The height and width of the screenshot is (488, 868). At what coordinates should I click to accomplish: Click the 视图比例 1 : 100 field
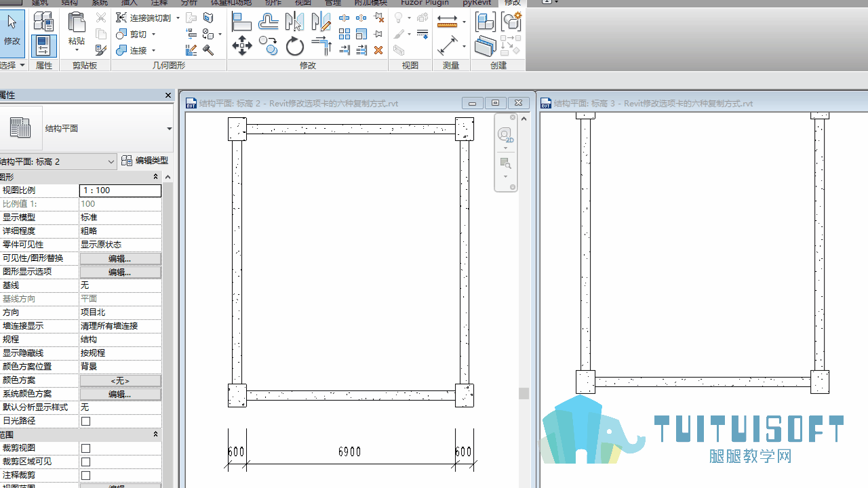click(120, 190)
